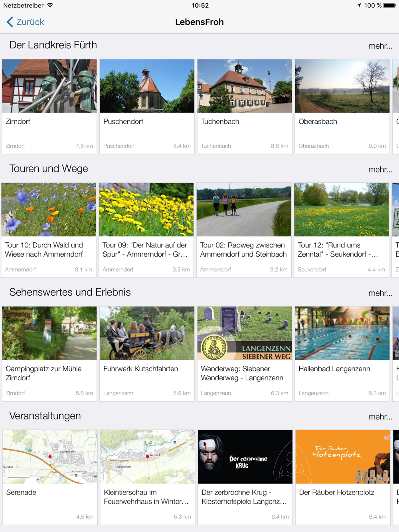Screen dimensions: 399x532
Task: Open Fuhrwerk Kutschfahrten carriage photo
Action: [x=147, y=333]
